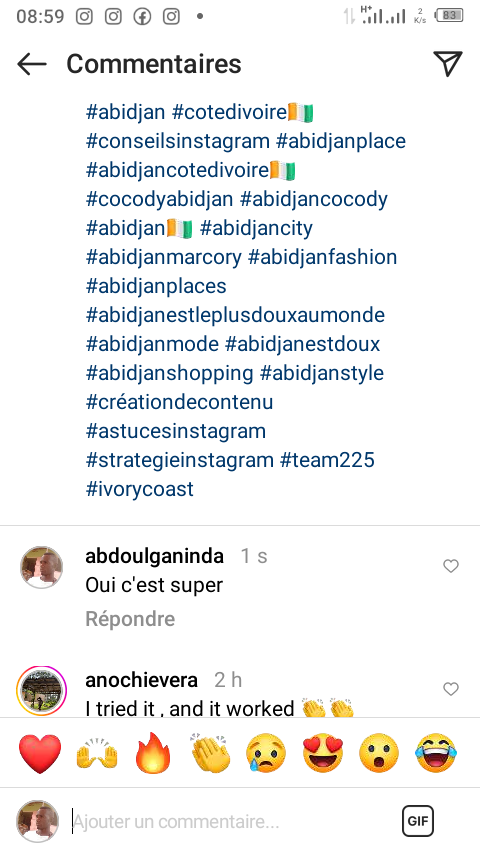View abdoulganinda's profile picture
The width and height of the screenshot is (480, 854).
41,568
